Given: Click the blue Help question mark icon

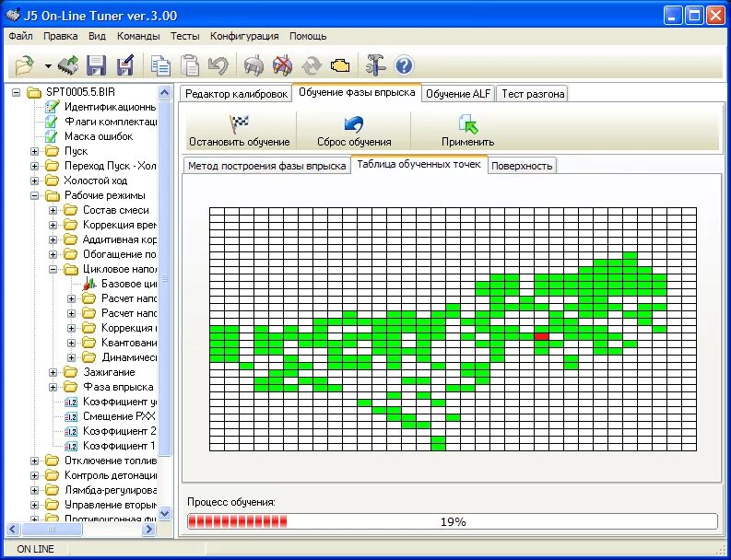Looking at the screenshot, I should 404,65.
